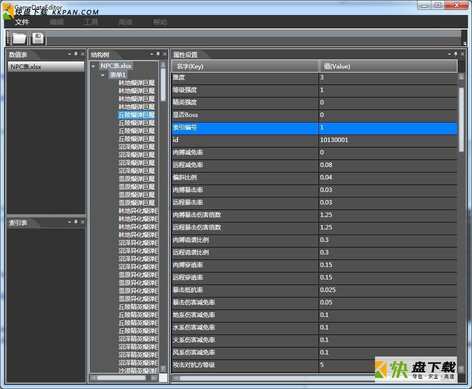Click the highlighted blue node in 结构树

click(137, 115)
